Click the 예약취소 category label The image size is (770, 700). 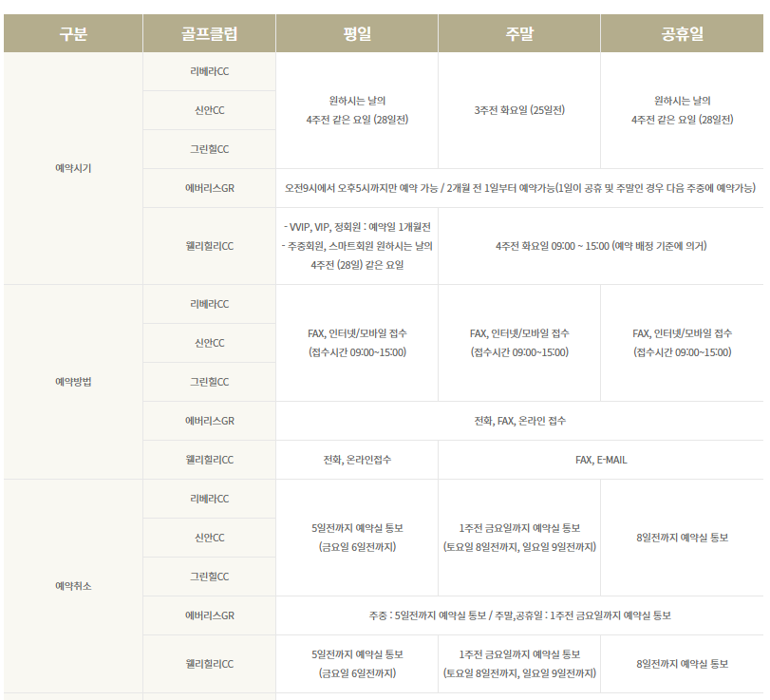[73, 586]
